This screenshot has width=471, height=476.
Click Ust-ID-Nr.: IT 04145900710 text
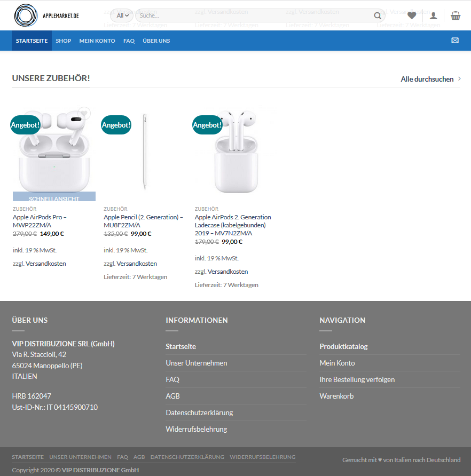coord(55,407)
